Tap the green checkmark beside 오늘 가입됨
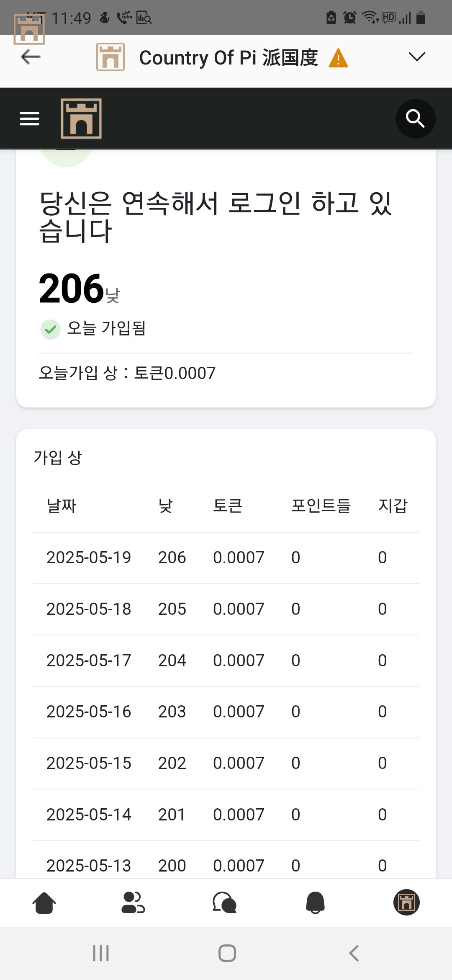The height and width of the screenshot is (980, 452). pos(51,329)
